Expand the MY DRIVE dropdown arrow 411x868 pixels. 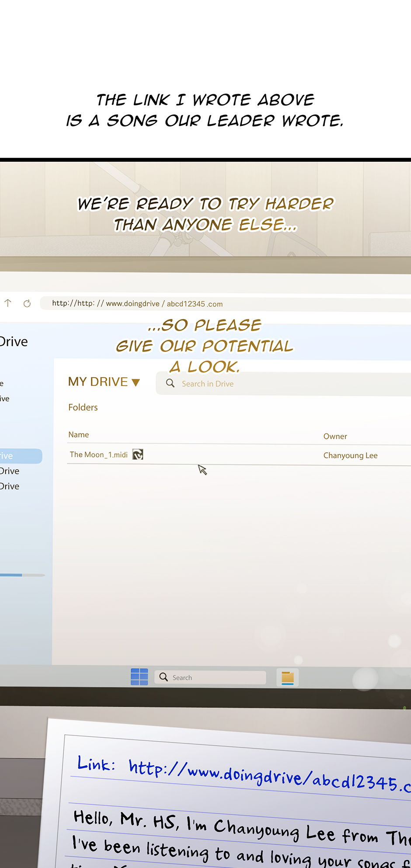136,383
